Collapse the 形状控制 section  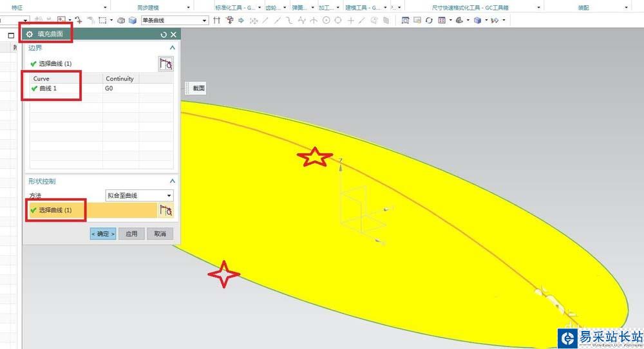pos(173,181)
